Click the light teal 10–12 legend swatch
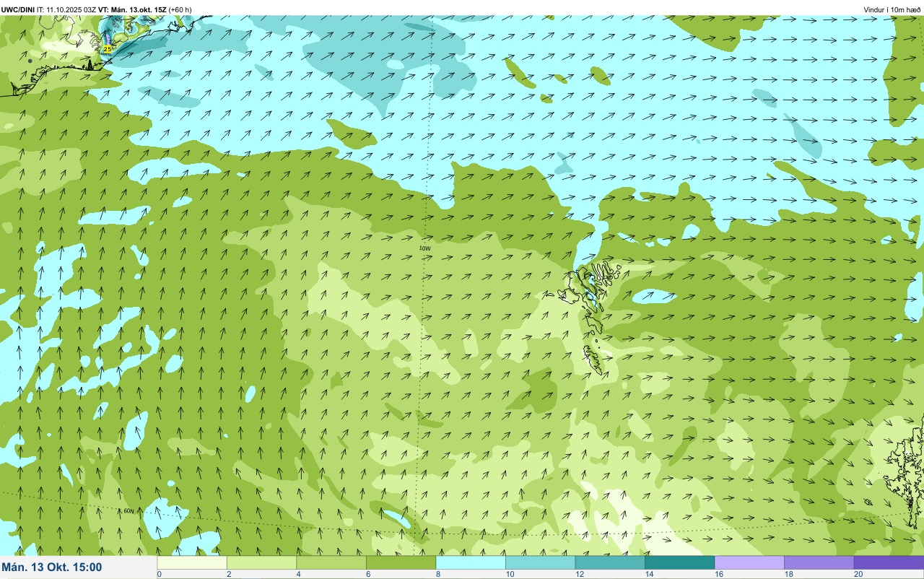The height and width of the screenshot is (579, 924). click(x=540, y=562)
